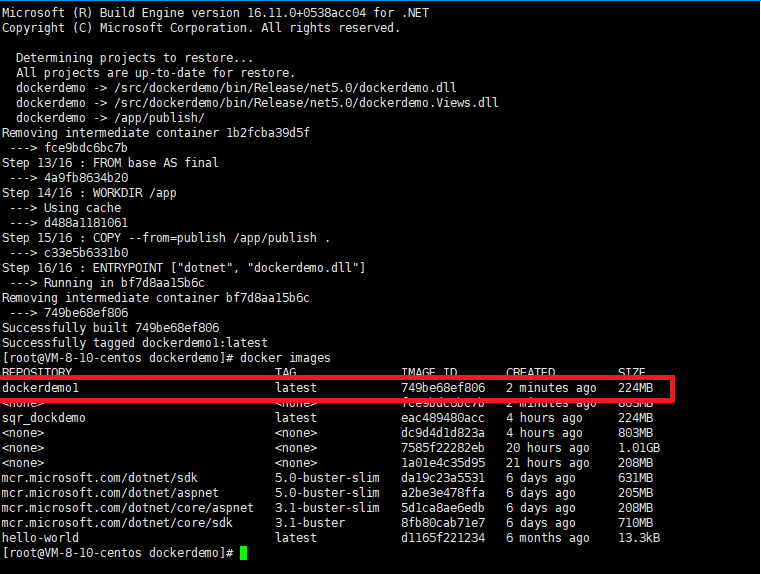The height and width of the screenshot is (574, 761).
Task: Click the green terminal cursor block
Action: [x=244, y=553]
